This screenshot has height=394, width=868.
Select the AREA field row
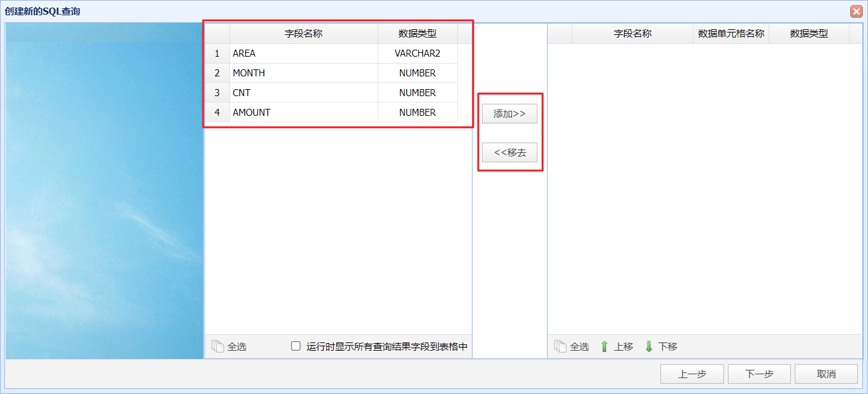point(331,53)
